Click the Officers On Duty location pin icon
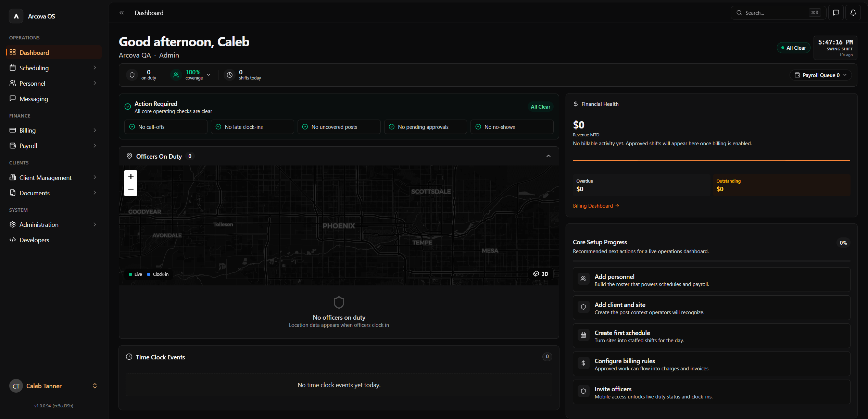 coord(129,156)
